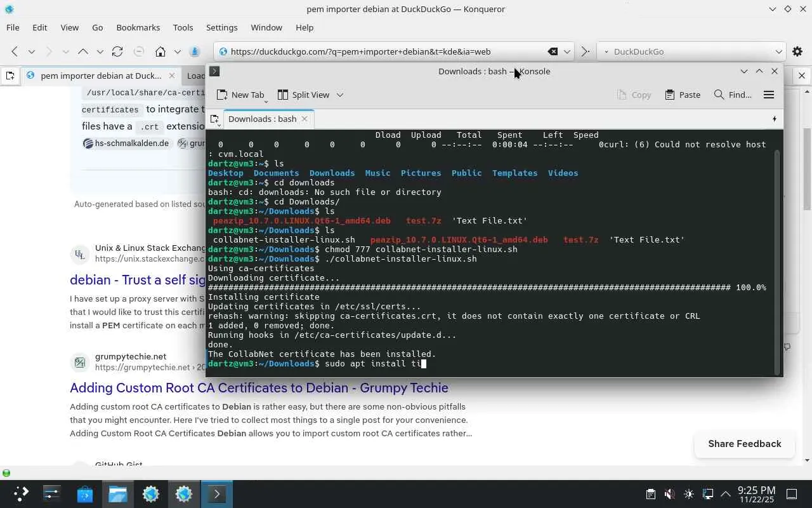Click the go arrow next to location bar
812x508 pixels.
pyautogui.click(x=586, y=51)
